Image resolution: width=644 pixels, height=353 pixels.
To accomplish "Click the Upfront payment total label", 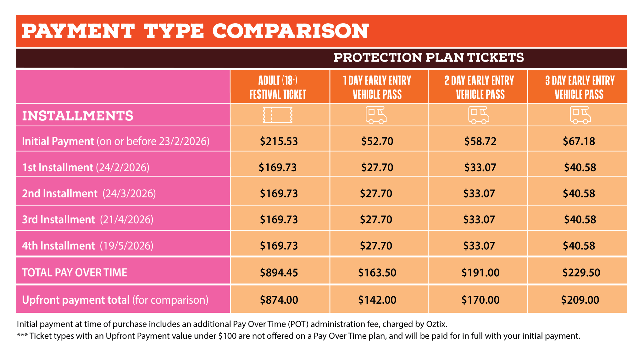I will pyautogui.click(x=115, y=300).
